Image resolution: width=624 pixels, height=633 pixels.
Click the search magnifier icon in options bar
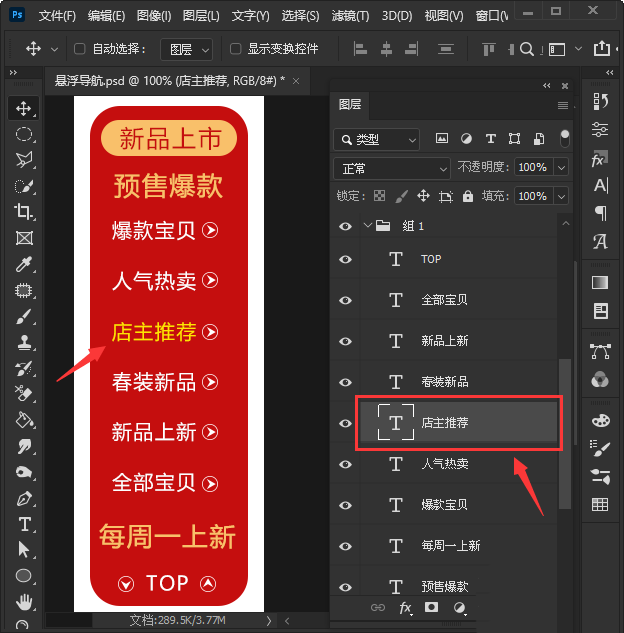coord(526,49)
